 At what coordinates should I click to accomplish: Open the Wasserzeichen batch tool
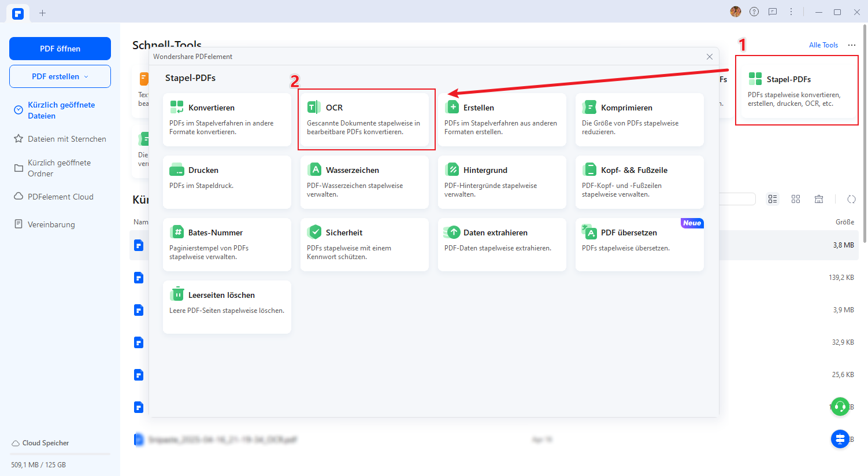[365, 182]
